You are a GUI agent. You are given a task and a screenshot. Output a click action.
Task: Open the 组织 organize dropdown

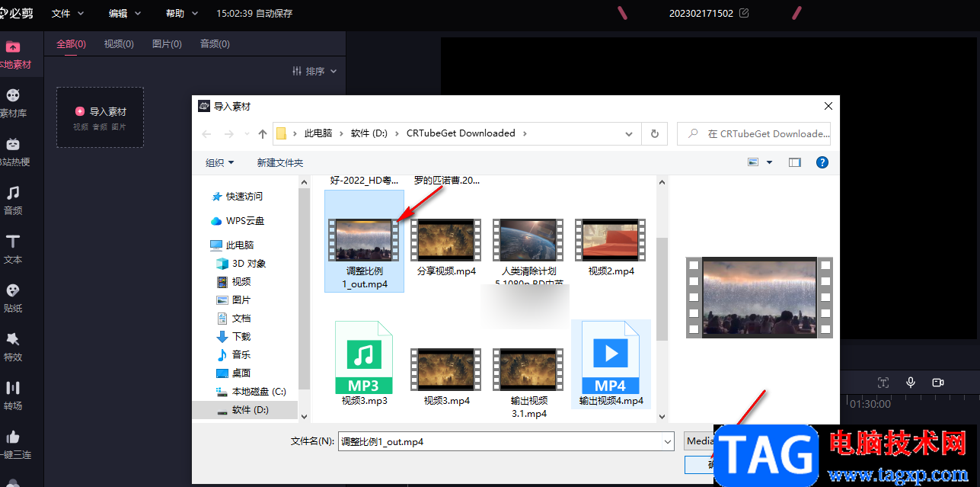pos(220,162)
